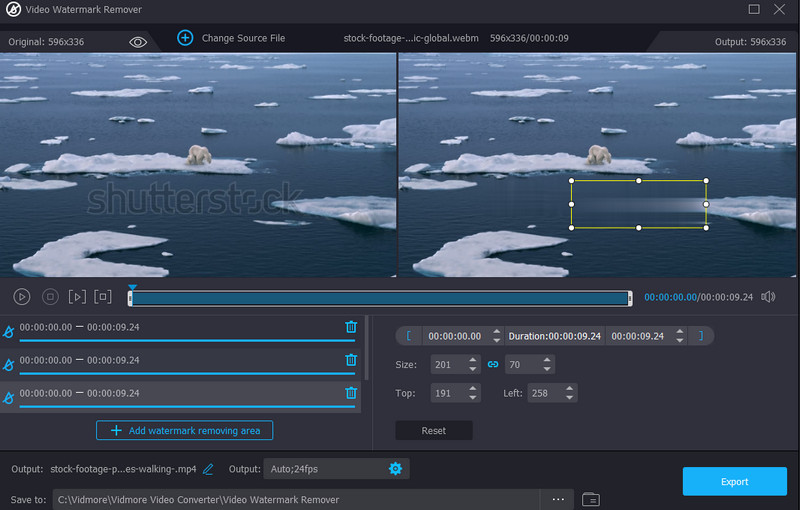Click the timeline left trim handle

point(130,298)
